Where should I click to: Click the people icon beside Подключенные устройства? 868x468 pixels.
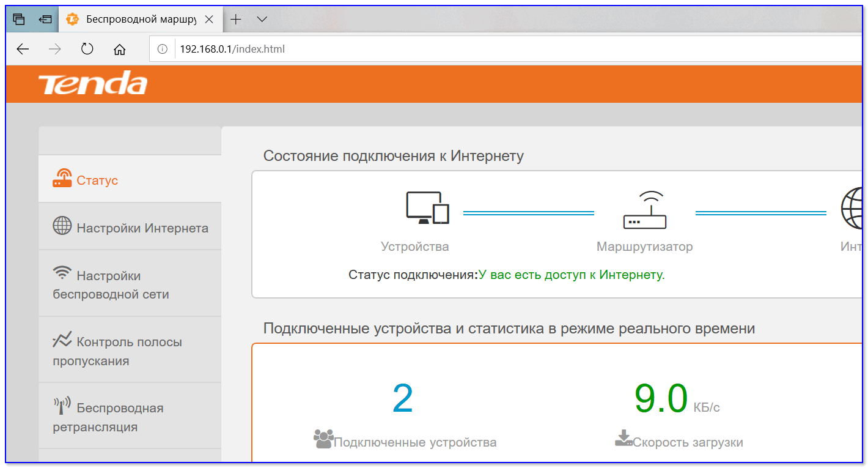[323, 439]
